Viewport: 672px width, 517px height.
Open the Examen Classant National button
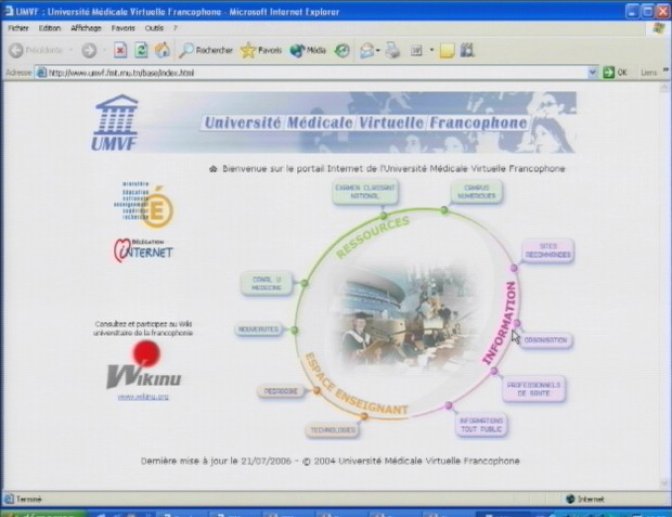(365, 192)
